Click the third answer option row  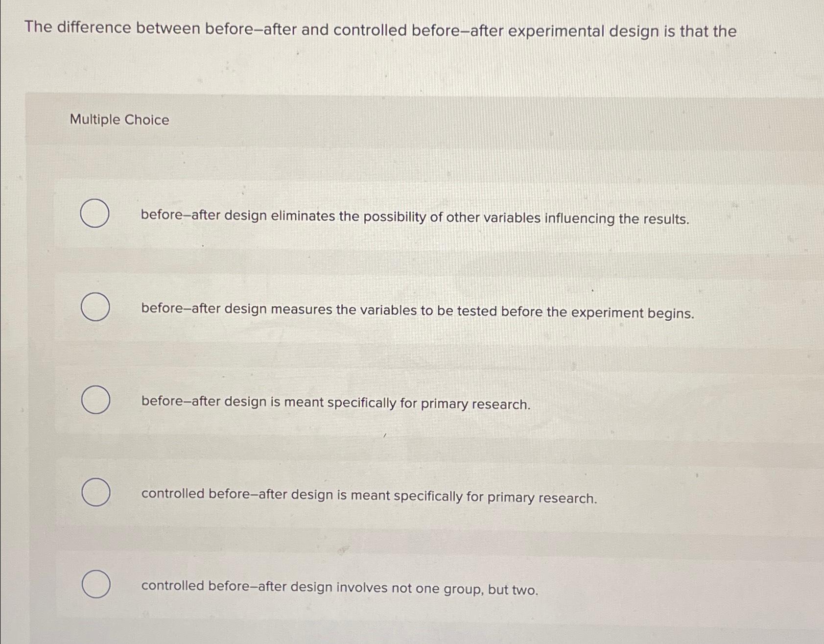point(392,403)
